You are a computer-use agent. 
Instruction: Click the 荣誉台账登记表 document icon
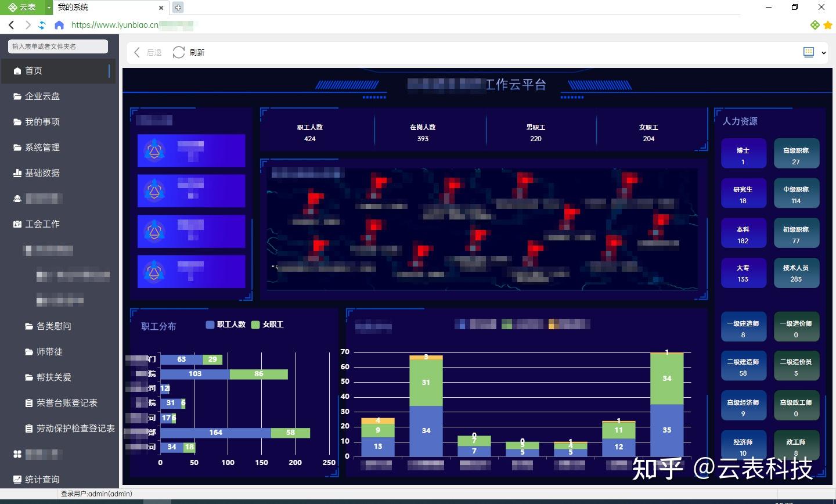tap(28, 402)
